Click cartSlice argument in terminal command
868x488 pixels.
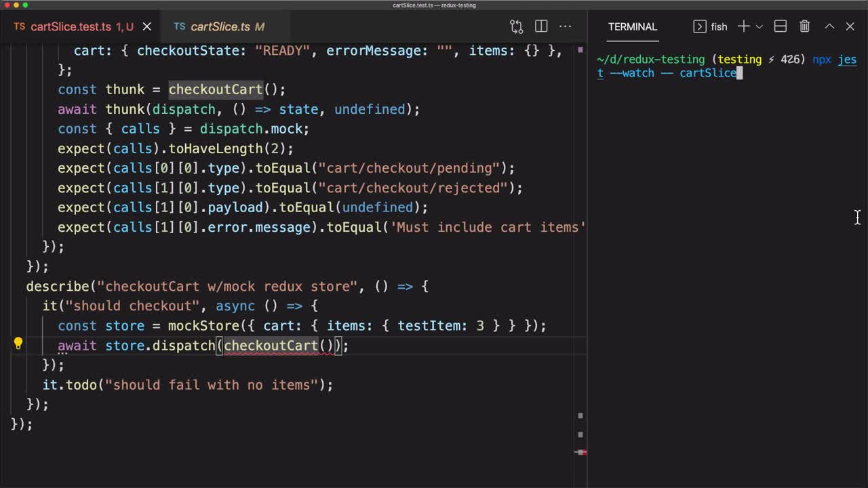click(708, 73)
